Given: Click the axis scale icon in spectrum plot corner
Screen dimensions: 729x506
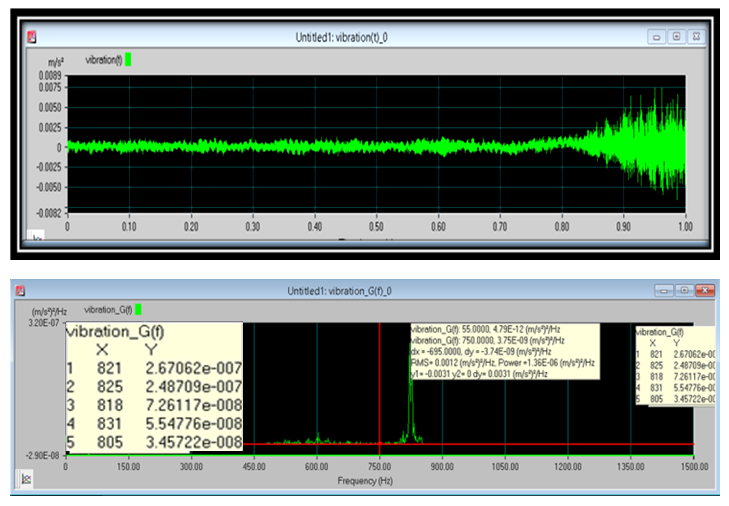Looking at the screenshot, I should click(26, 479).
